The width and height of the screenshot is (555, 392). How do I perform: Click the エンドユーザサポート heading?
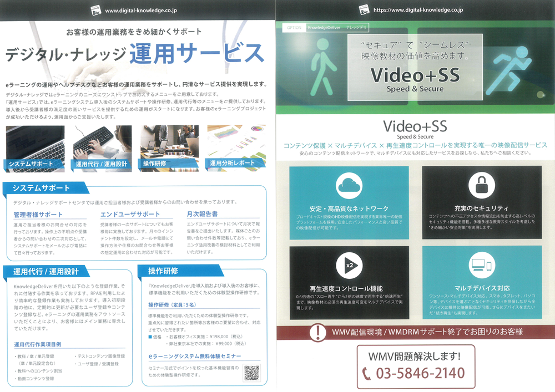pos(130,214)
